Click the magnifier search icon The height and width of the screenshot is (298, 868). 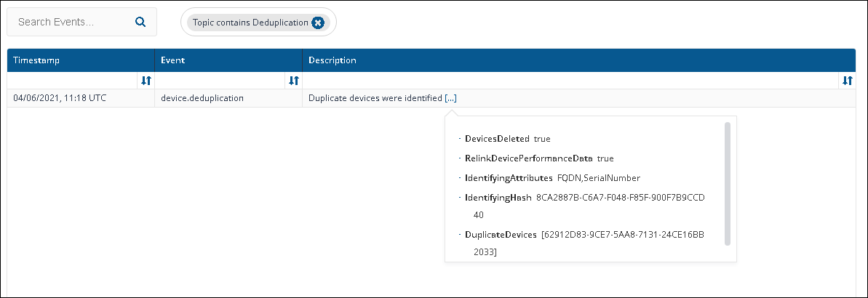[141, 22]
